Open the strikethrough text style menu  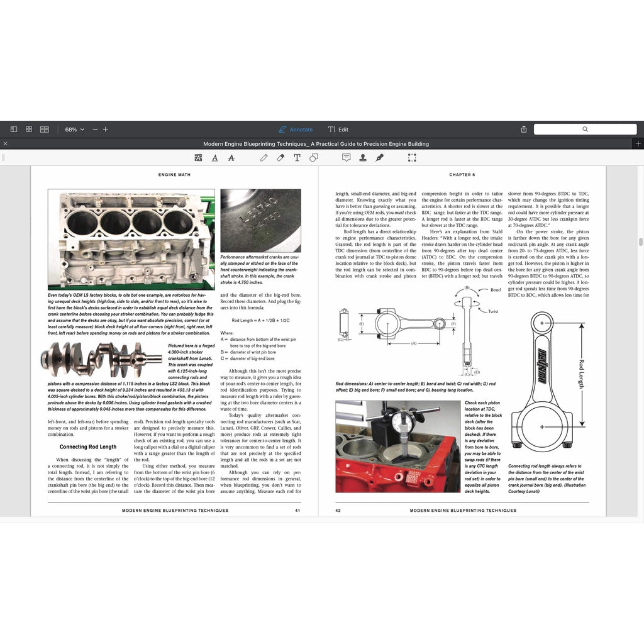click(x=231, y=158)
